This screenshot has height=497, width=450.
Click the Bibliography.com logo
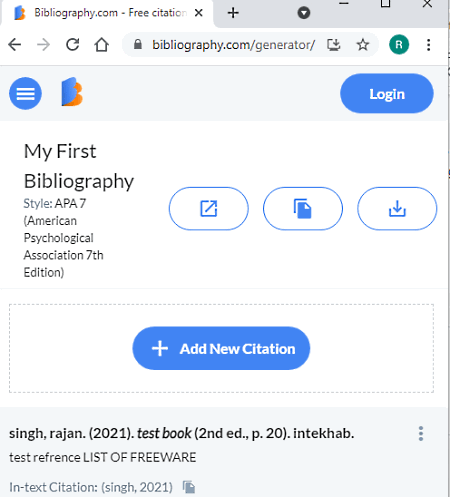[x=72, y=92]
